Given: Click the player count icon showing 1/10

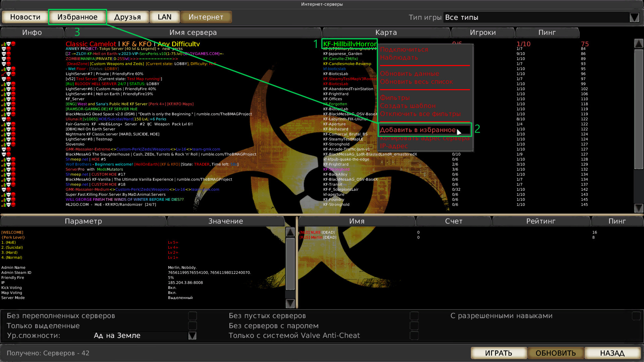Looking at the screenshot, I should (x=523, y=43).
